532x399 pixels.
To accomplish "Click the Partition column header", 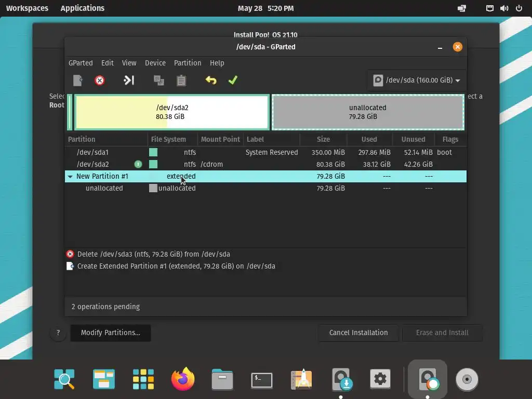I will [x=106, y=139].
